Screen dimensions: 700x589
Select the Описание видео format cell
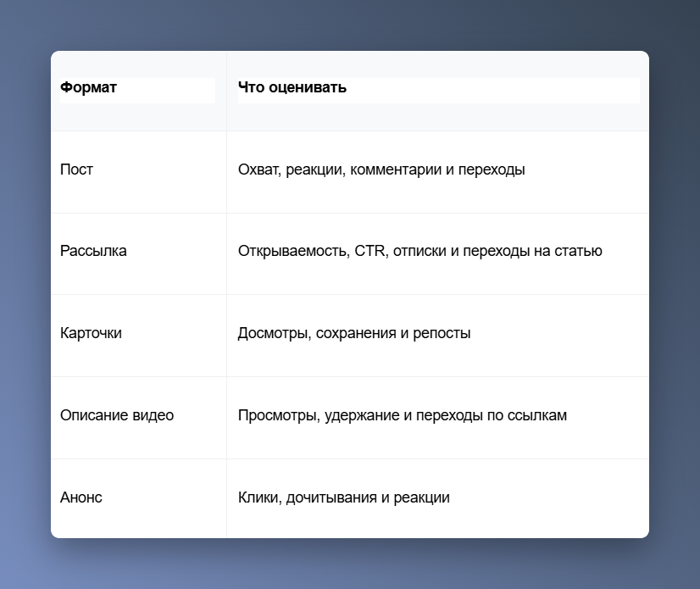click(x=138, y=418)
